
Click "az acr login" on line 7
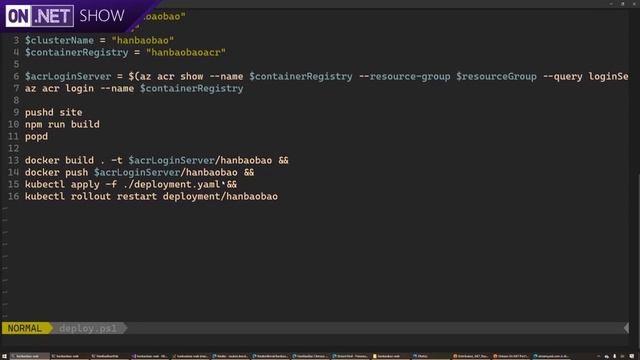59,88
